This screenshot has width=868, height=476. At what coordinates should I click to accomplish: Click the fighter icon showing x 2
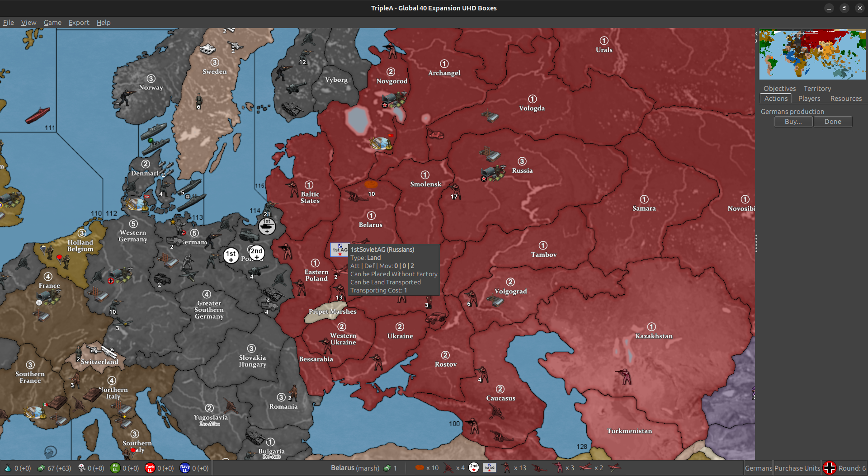pos(585,468)
